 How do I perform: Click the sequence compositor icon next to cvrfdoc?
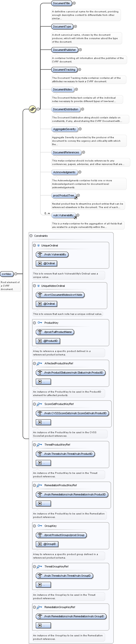[x=32, y=109]
